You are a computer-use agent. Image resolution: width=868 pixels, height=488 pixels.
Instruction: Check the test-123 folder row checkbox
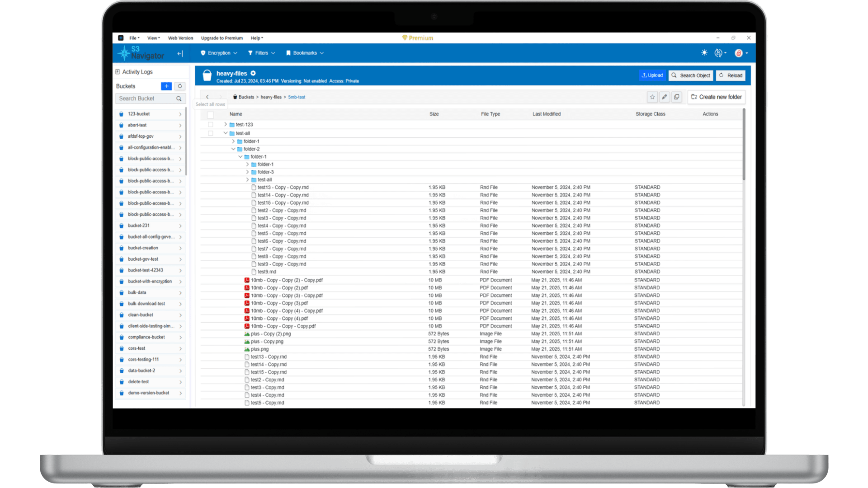tap(210, 125)
